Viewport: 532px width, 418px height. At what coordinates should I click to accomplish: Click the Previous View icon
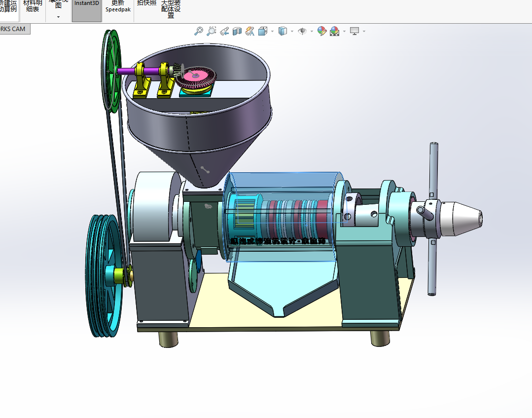[x=224, y=31]
